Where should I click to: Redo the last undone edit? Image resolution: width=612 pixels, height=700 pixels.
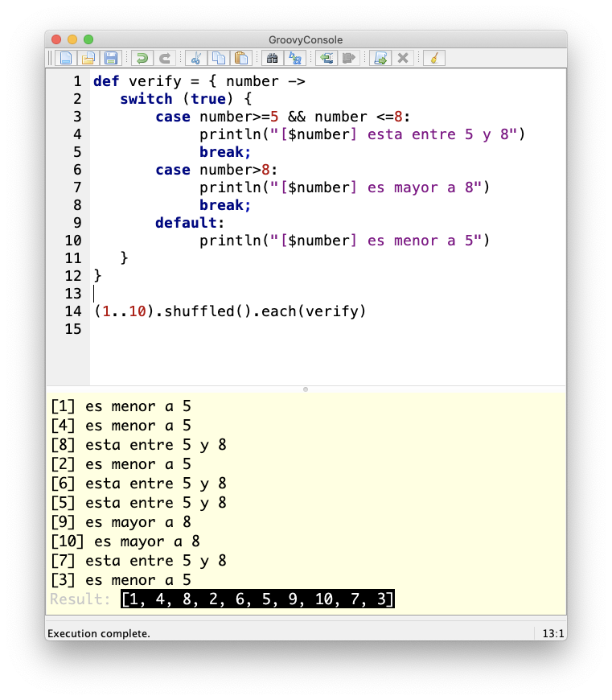(x=165, y=58)
